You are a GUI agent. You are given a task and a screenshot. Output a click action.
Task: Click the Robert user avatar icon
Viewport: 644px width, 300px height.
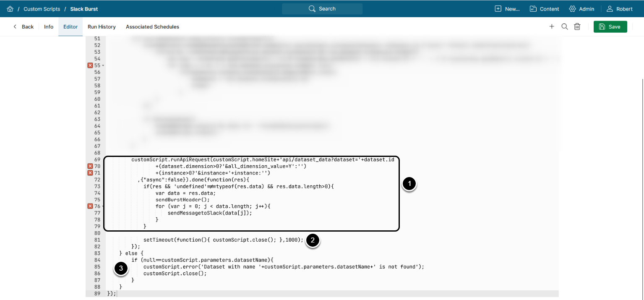[x=610, y=9]
